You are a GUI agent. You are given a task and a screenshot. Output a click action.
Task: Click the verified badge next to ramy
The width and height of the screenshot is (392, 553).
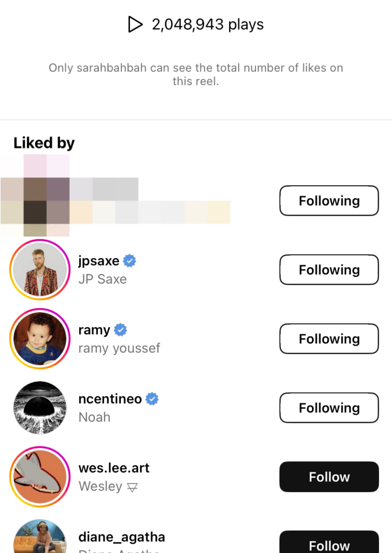point(120,330)
